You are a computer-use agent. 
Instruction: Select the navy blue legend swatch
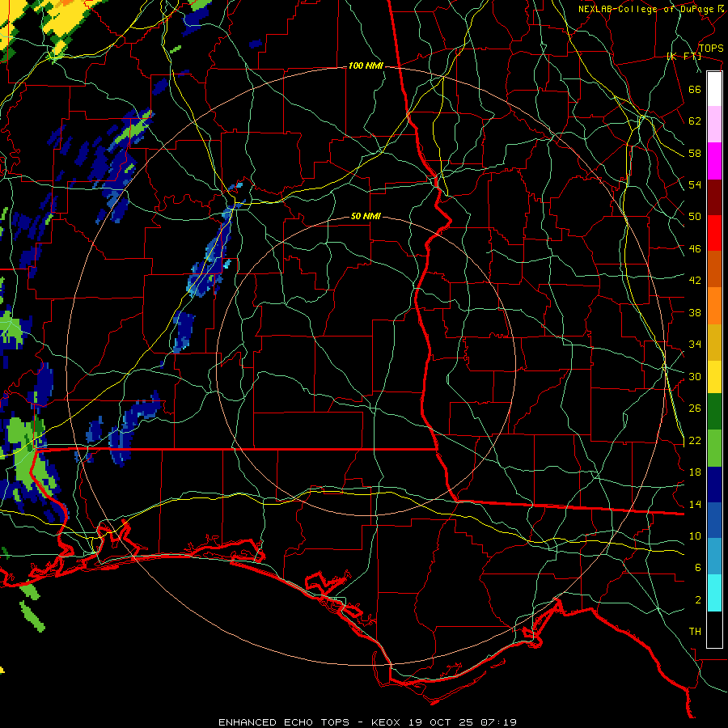coord(714,485)
